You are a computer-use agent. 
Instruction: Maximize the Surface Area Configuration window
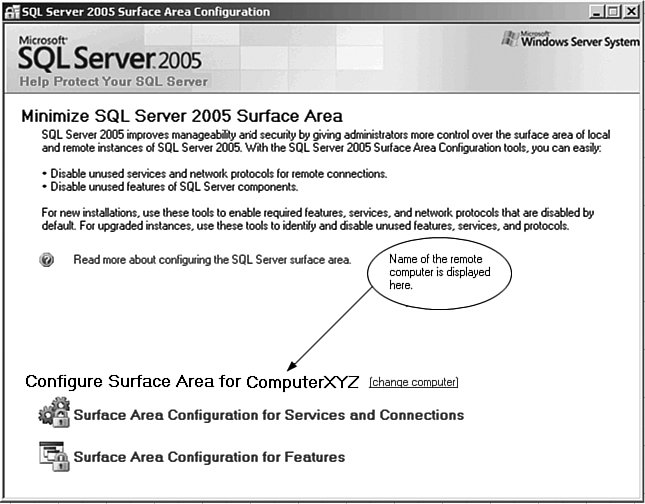613,12
